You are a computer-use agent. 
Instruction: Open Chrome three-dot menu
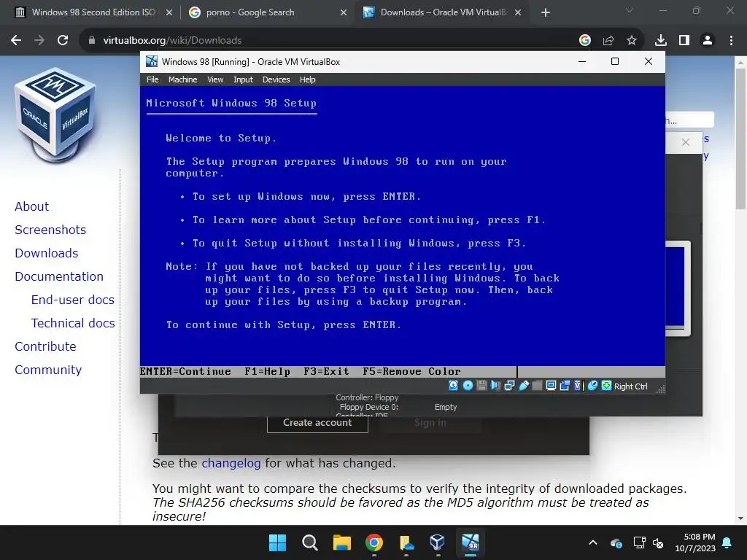[x=731, y=41]
